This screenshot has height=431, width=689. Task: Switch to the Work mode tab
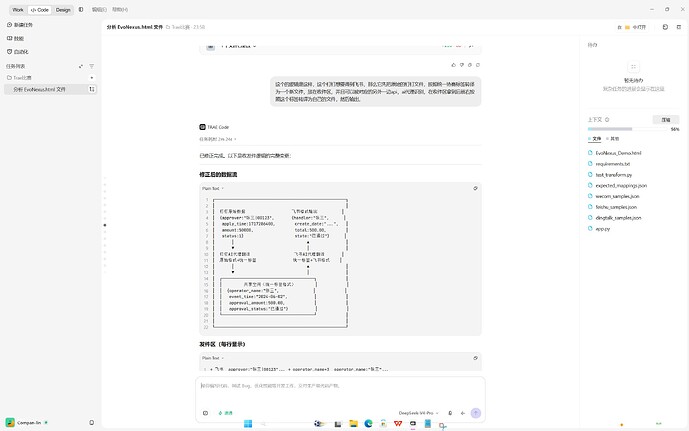[x=18, y=10]
